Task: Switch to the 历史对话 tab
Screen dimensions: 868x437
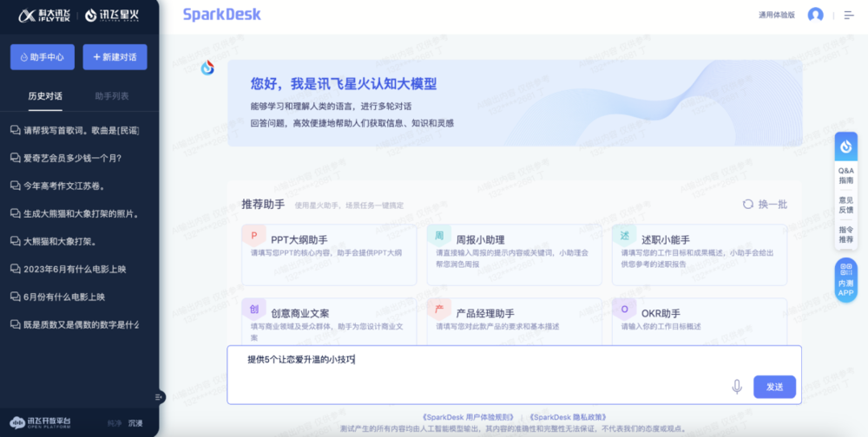Action: [45, 96]
